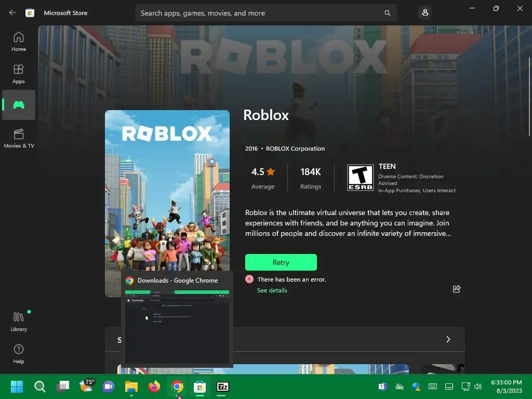The height and width of the screenshot is (399, 532).
Task: Click the Roblox description text
Action: [x=348, y=223]
